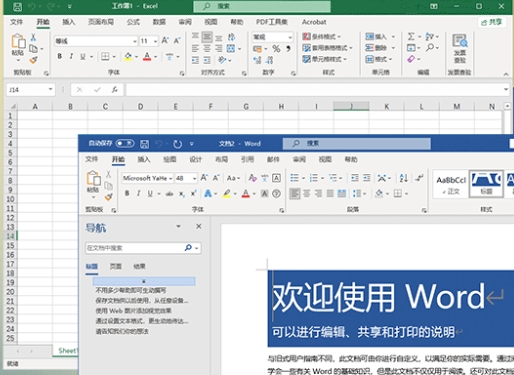This screenshot has height=375, width=514.
Task: Switch to Pages tab in Navigation
Action: [116, 266]
